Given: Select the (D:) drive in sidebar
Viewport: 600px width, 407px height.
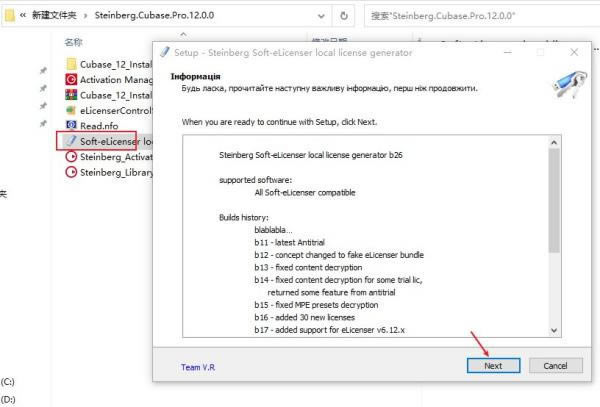Looking at the screenshot, I should point(8,399).
